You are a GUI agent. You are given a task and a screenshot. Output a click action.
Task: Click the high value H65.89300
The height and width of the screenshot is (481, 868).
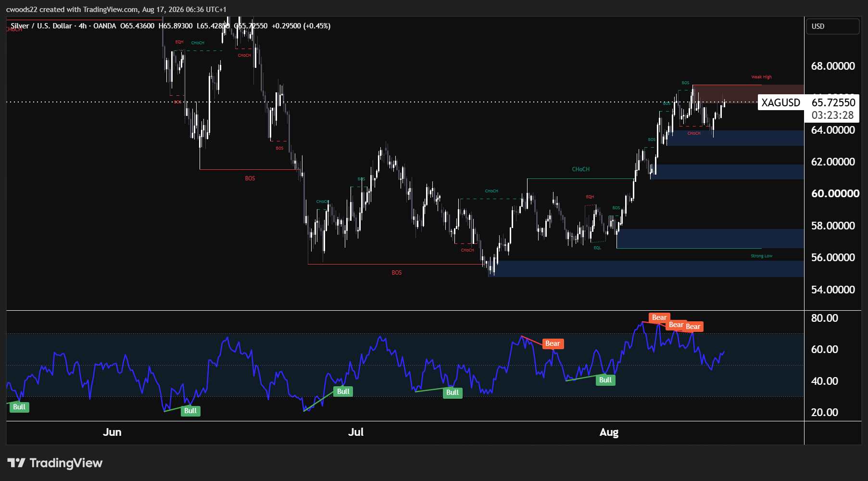click(176, 26)
